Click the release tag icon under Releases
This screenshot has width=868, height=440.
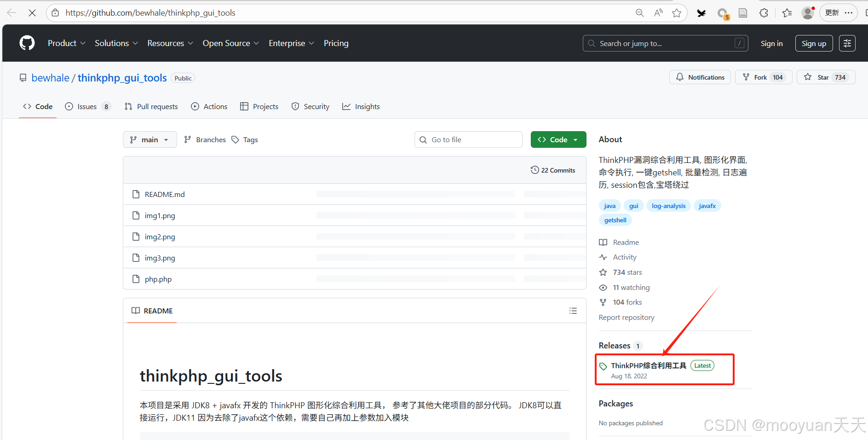click(604, 366)
